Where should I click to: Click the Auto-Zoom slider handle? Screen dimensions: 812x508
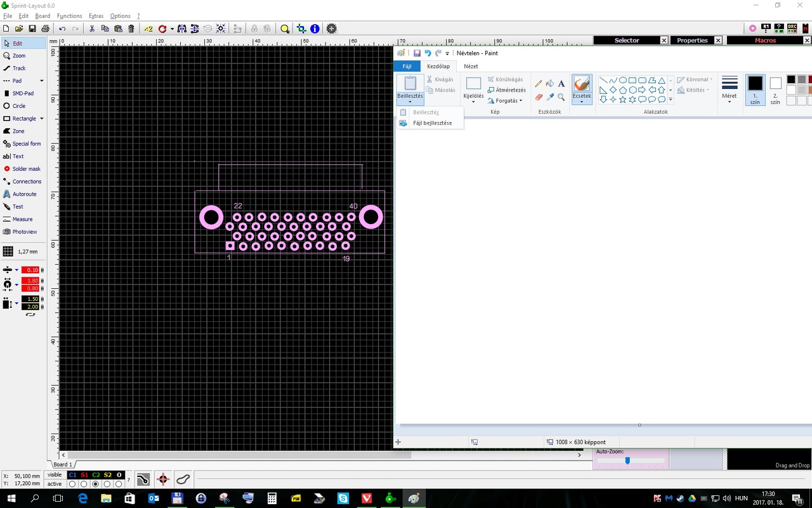click(627, 460)
